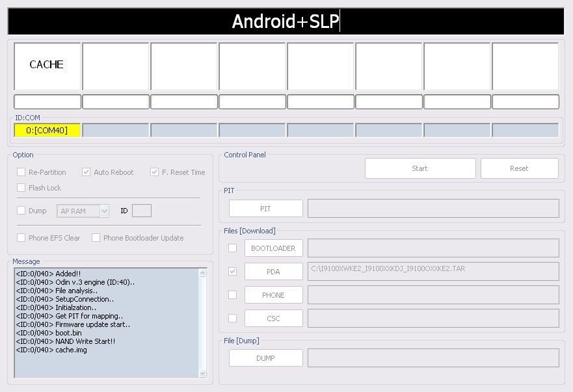Click the CSC file path field
This screenshot has width=573, height=392.
(x=433, y=318)
